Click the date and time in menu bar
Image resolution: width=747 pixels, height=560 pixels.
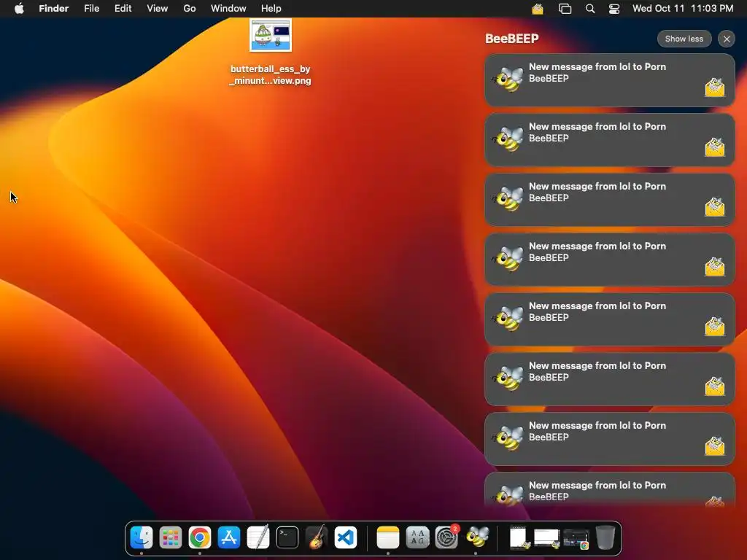point(683,9)
